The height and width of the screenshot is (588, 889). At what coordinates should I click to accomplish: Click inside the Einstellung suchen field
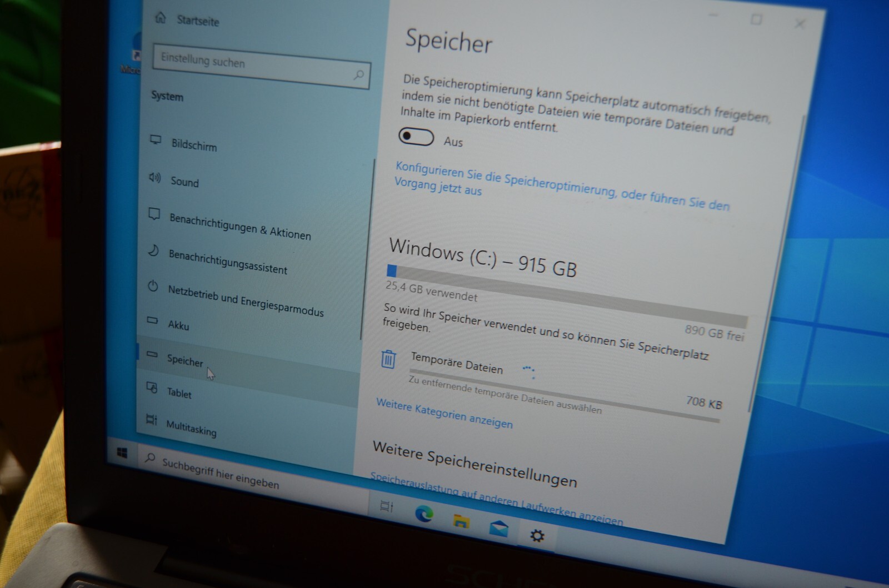[261, 66]
